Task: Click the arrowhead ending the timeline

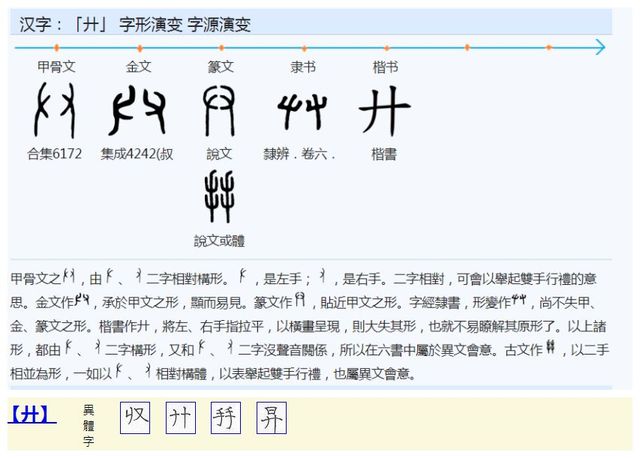Action: [x=598, y=47]
